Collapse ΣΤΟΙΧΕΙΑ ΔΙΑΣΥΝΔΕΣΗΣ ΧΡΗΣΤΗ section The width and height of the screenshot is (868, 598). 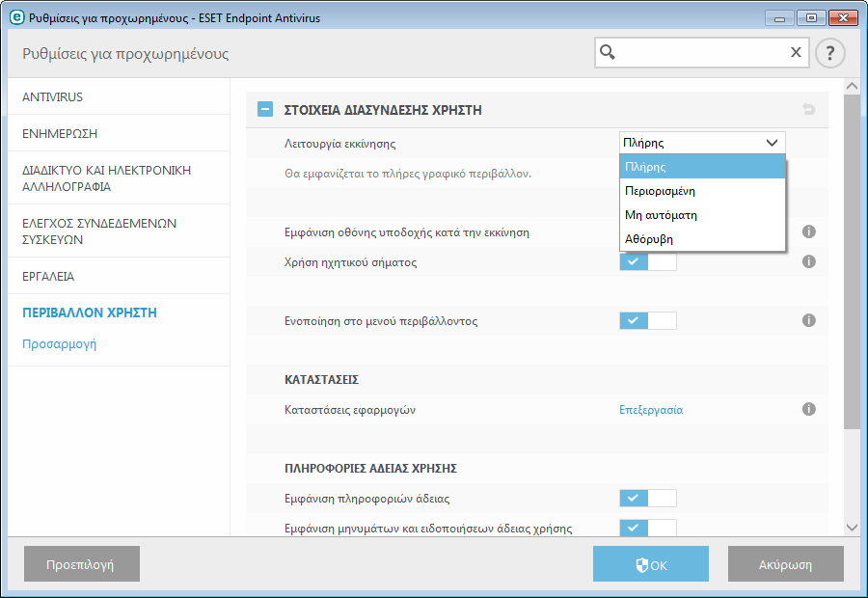[x=265, y=109]
